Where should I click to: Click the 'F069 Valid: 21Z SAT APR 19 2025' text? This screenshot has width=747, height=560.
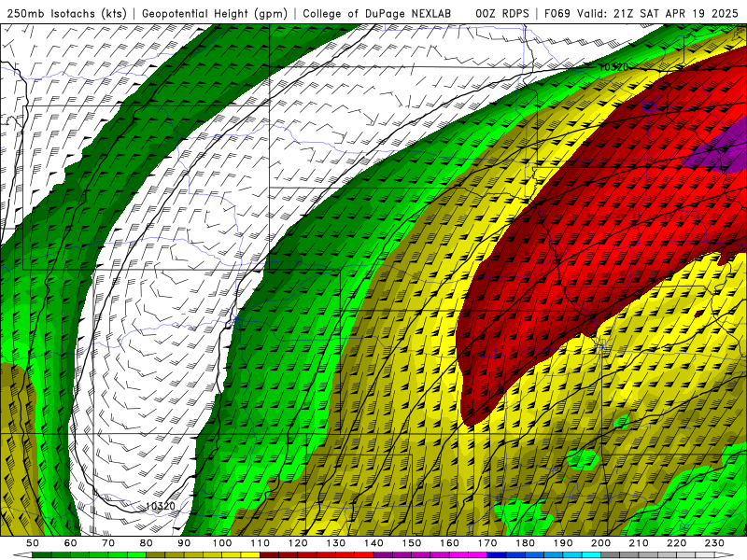click(x=641, y=13)
